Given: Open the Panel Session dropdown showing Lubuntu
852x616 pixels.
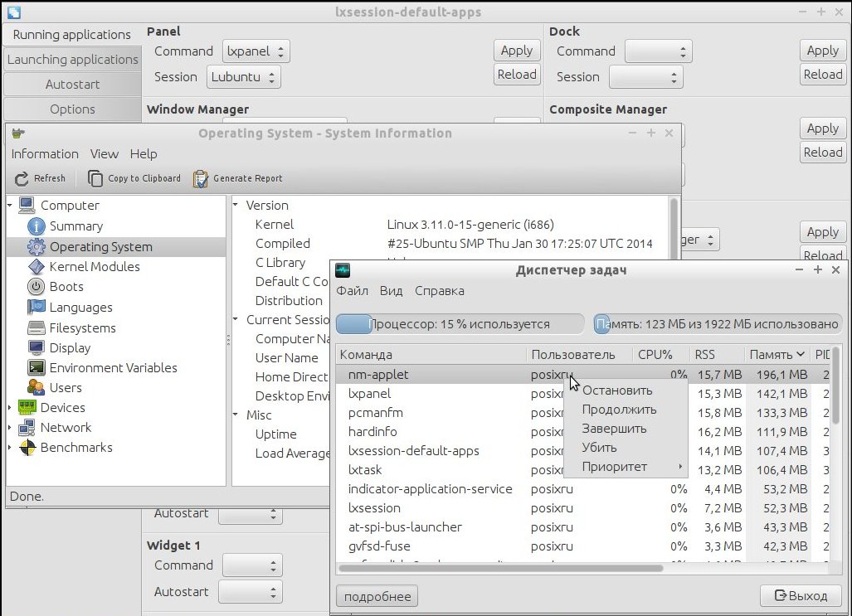Looking at the screenshot, I should [x=243, y=77].
